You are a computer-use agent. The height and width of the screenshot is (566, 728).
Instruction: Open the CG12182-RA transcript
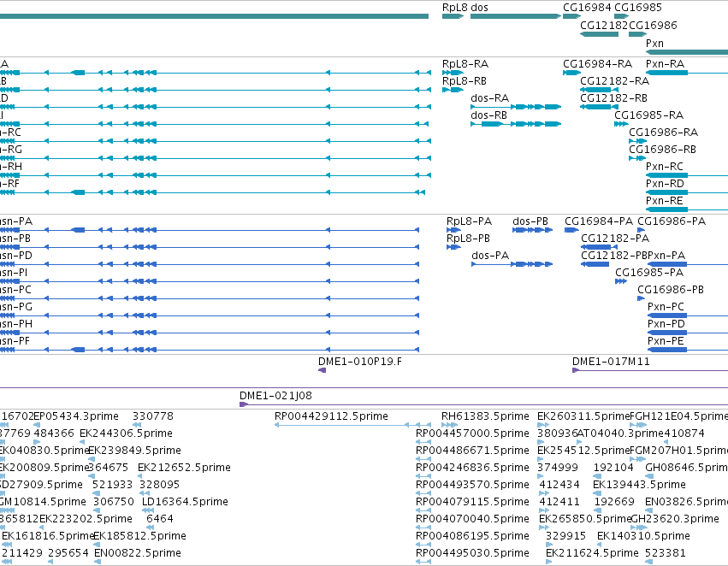click(615, 81)
